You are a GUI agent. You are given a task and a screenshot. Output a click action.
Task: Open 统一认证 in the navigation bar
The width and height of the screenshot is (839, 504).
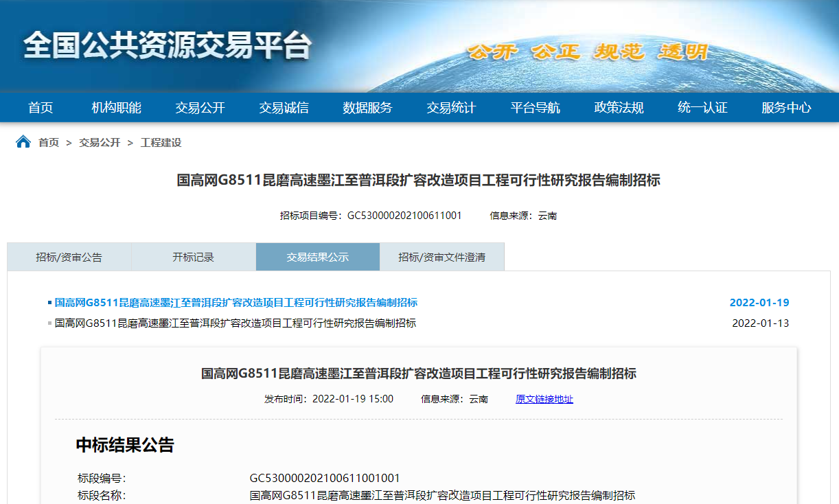[702, 108]
